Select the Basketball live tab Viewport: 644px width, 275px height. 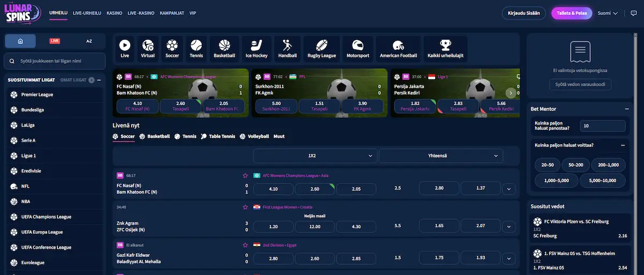pos(155,137)
